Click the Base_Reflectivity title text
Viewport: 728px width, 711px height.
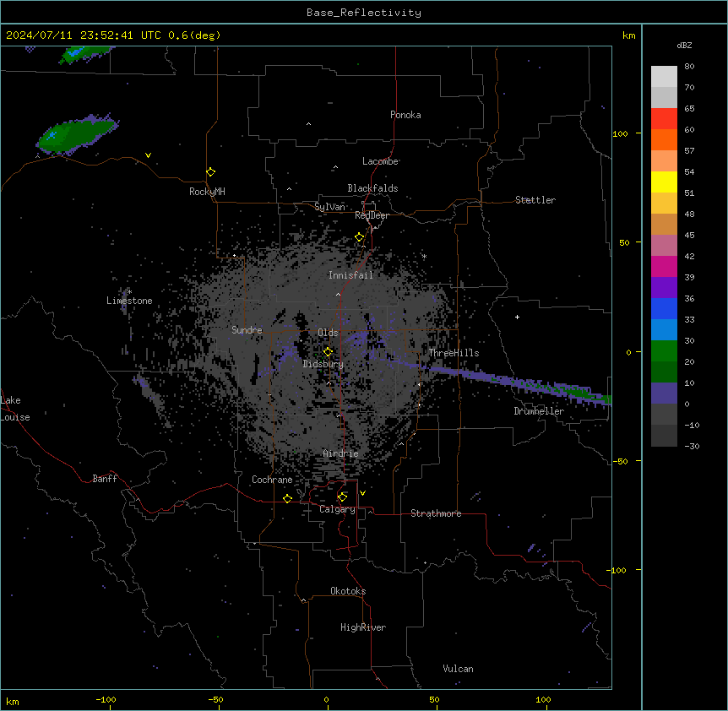[363, 13]
